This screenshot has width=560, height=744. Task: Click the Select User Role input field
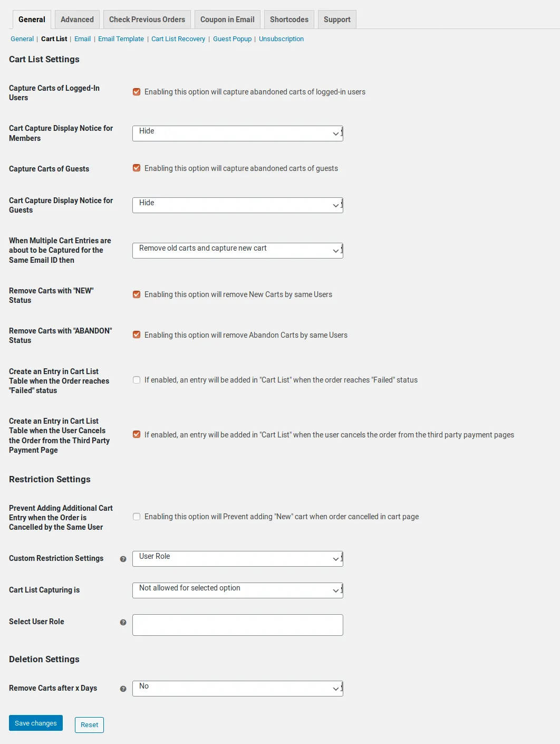pyautogui.click(x=237, y=625)
